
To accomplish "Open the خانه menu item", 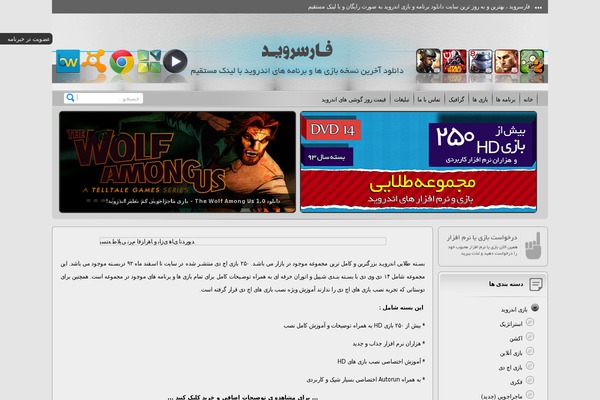I will click(x=528, y=100).
